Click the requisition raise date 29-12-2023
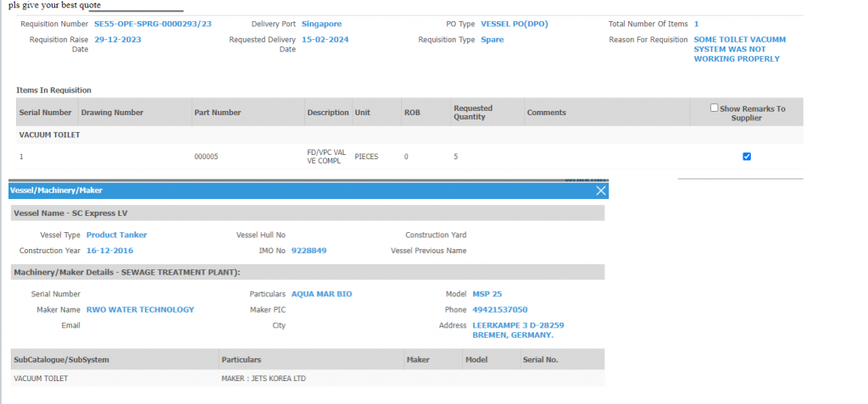The image size is (868, 404). click(118, 40)
